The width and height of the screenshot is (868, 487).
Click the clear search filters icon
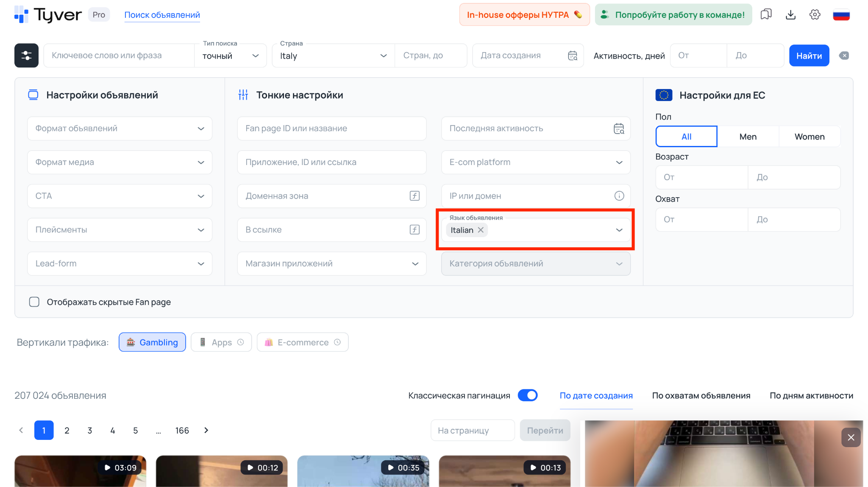click(x=844, y=56)
